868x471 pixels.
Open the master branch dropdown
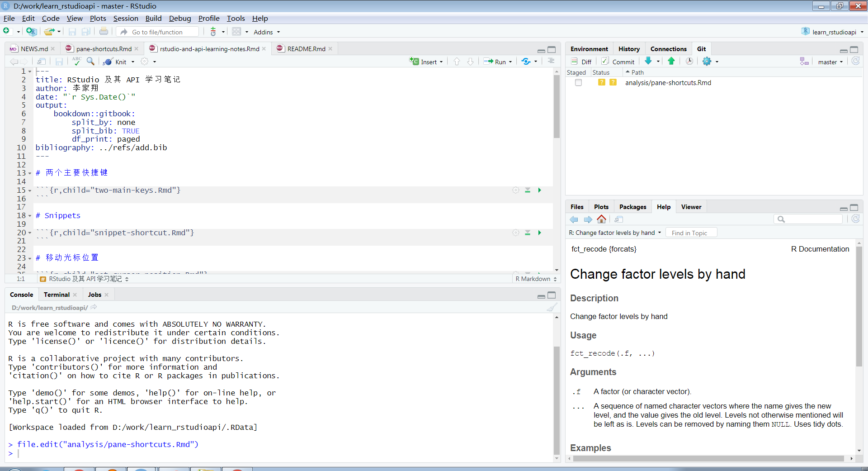(x=830, y=62)
